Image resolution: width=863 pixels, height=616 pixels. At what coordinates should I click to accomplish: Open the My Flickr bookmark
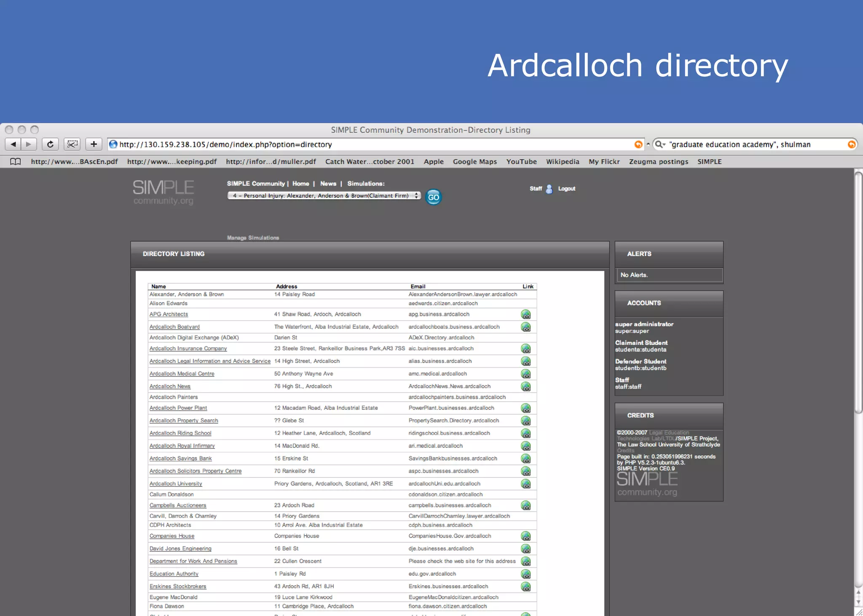(604, 162)
